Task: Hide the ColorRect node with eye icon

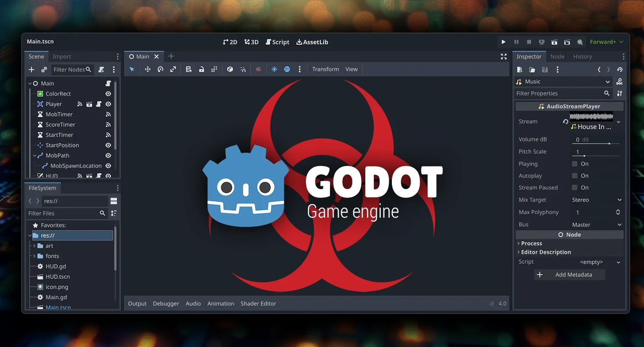Action: (108, 94)
